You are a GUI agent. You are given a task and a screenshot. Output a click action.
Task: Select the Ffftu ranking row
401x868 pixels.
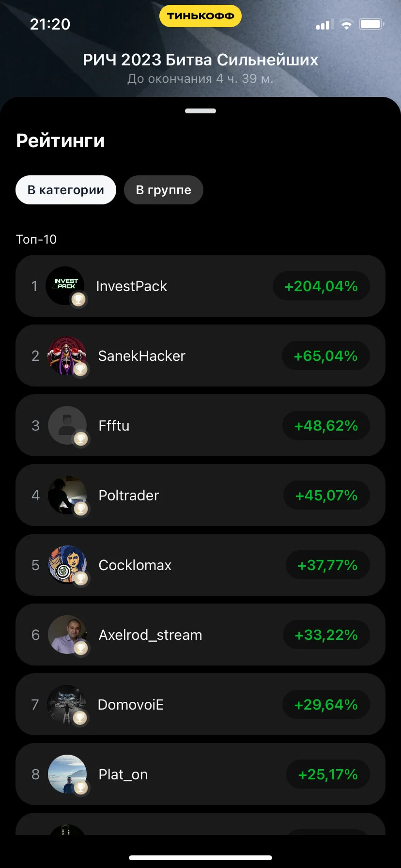[x=200, y=425]
